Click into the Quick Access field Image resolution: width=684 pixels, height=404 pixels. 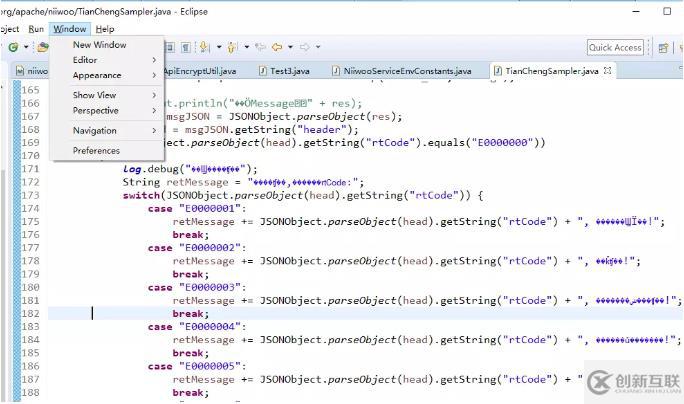click(x=615, y=48)
